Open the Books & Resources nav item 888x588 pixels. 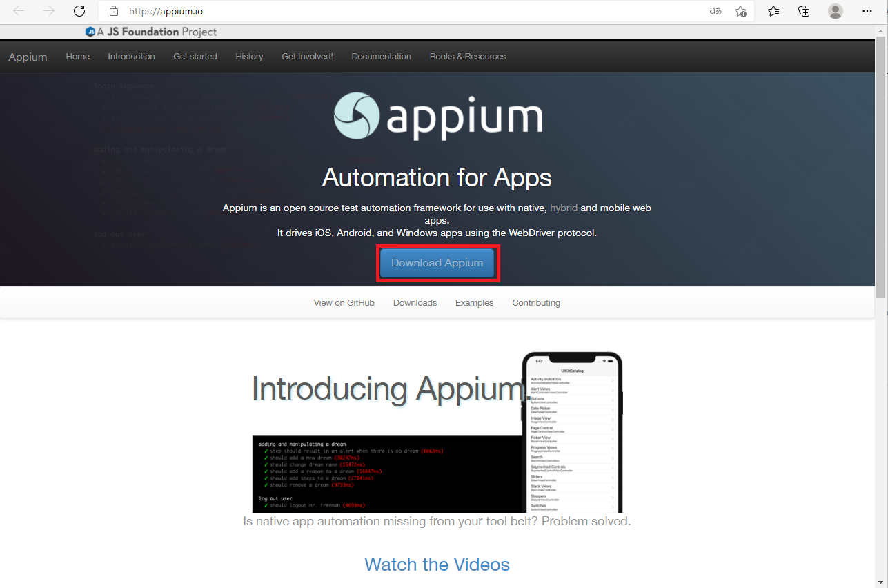pos(468,57)
